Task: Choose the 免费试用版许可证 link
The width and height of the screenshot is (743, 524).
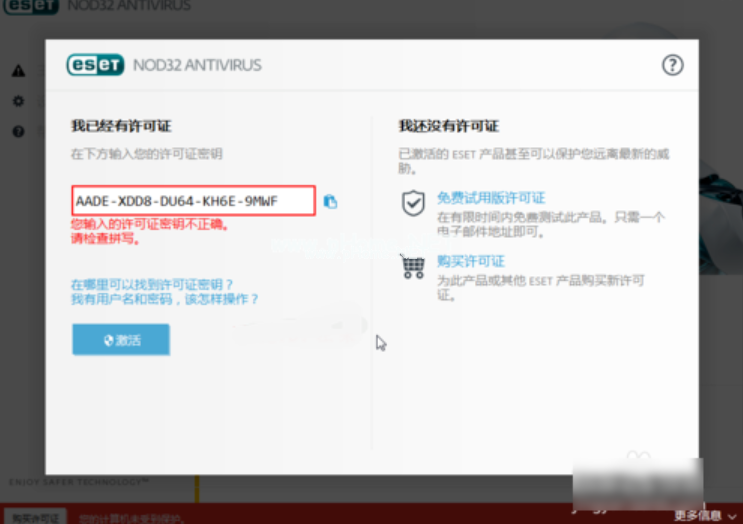Action: [x=490, y=198]
